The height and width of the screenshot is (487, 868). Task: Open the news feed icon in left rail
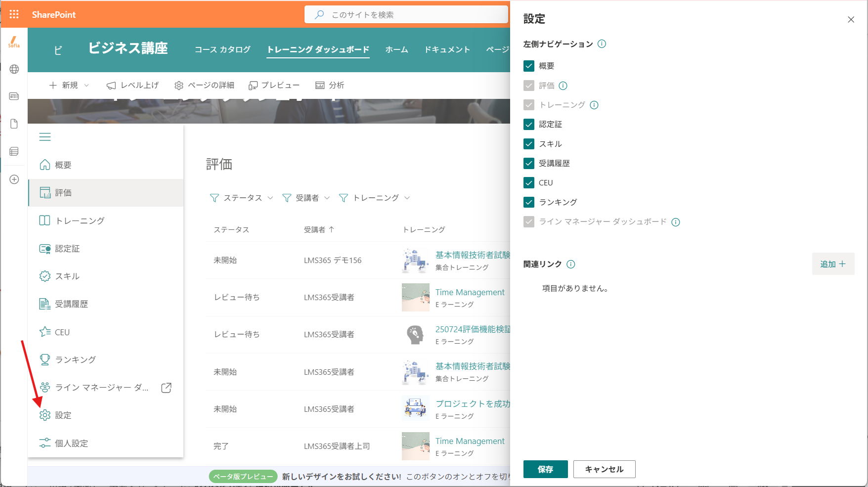coord(14,96)
